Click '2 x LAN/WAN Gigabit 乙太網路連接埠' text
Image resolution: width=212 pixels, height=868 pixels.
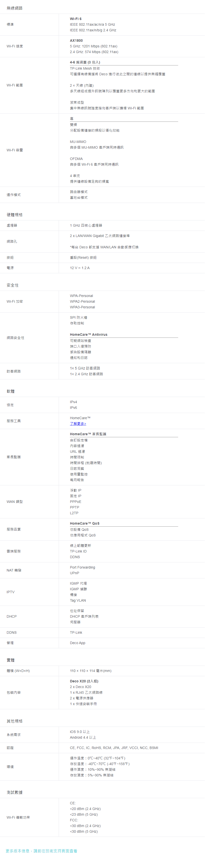[x=100, y=236]
